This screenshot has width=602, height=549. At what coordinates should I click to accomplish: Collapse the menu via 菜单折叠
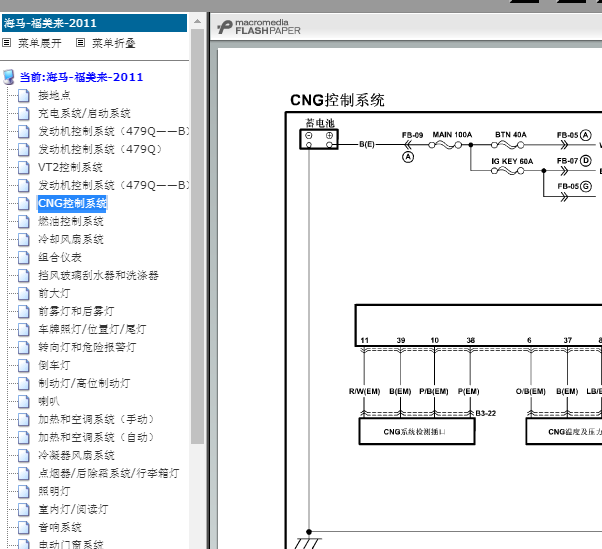(x=114, y=43)
